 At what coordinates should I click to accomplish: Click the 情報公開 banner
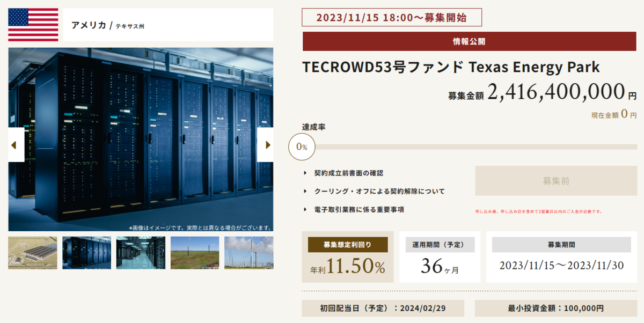click(470, 41)
